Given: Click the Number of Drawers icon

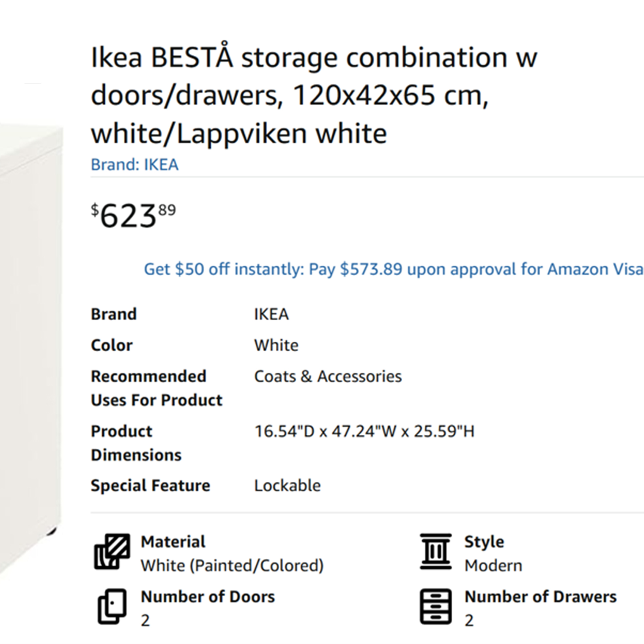Looking at the screenshot, I should 436,606.
